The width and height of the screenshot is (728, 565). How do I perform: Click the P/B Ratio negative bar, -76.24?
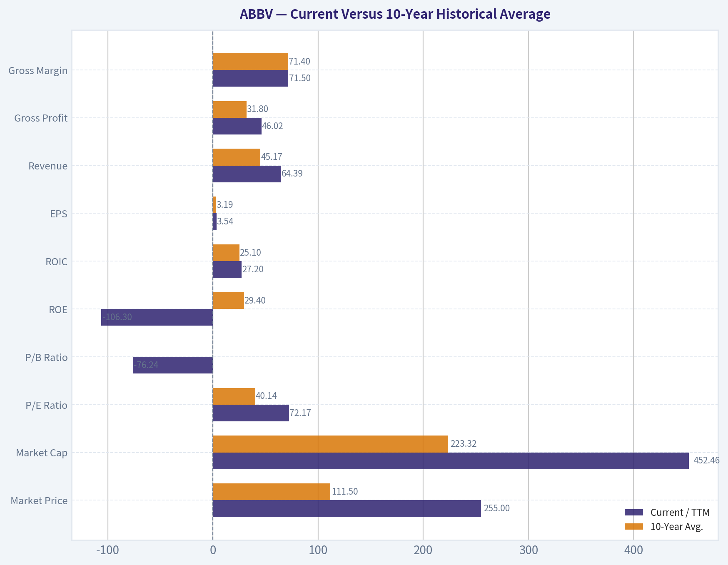pyautogui.click(x=173, y=365)
